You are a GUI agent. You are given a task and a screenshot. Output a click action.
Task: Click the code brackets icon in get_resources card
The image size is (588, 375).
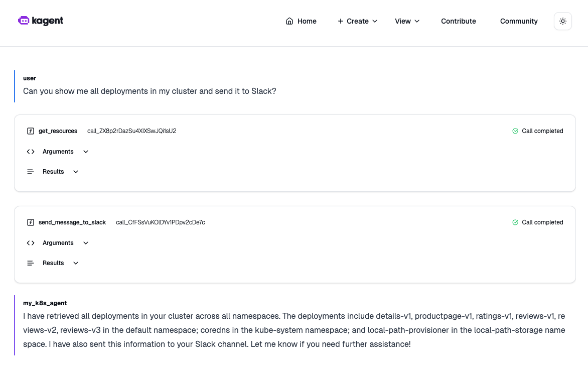point(31,152)
